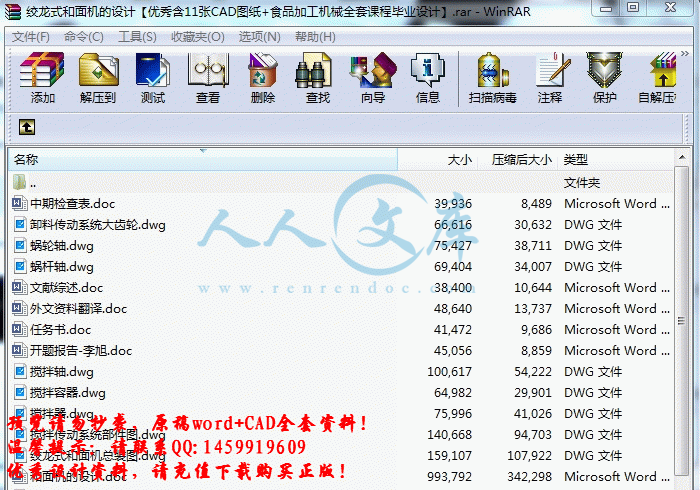Select file 蜗杆轴.dwg
700x490 pixels.
(62, 267)
